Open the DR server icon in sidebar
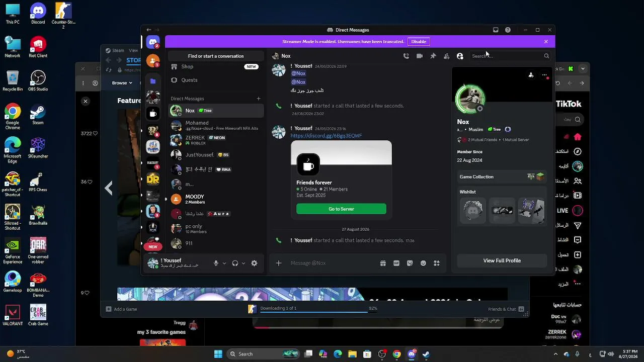 coord(153,179)
